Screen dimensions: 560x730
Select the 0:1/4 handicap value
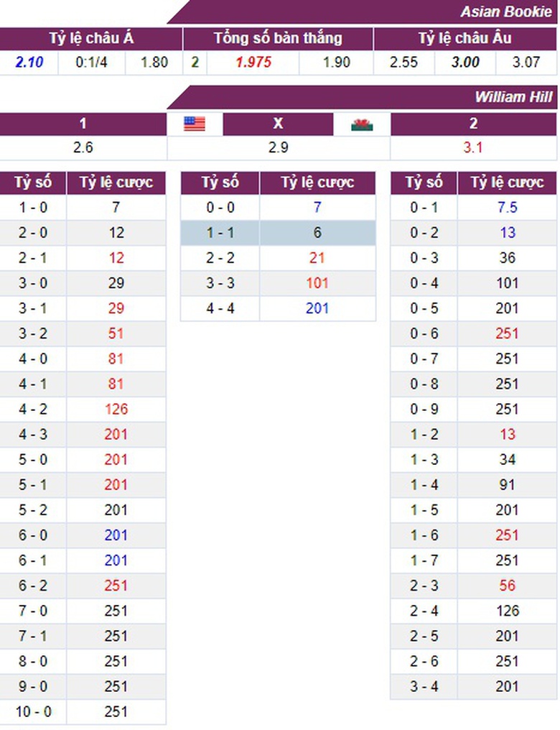point(92,63)
